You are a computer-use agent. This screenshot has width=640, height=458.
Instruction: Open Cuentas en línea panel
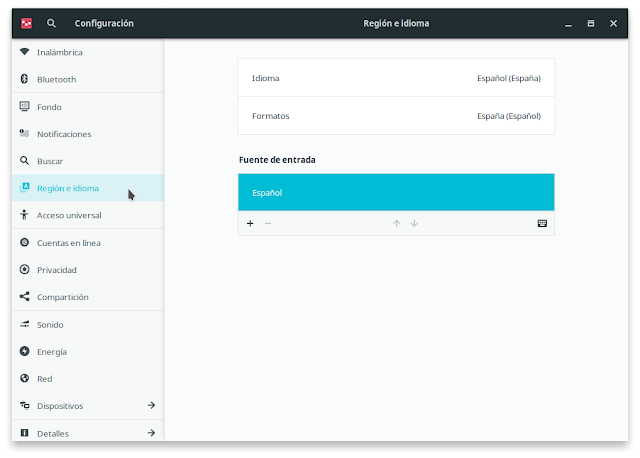click(88, 243)
